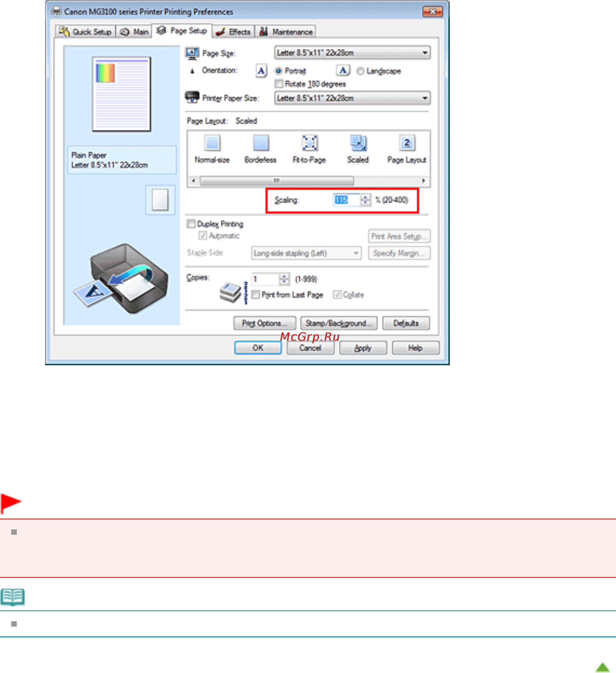Click the stacked copies collate icon

(234, 292)
